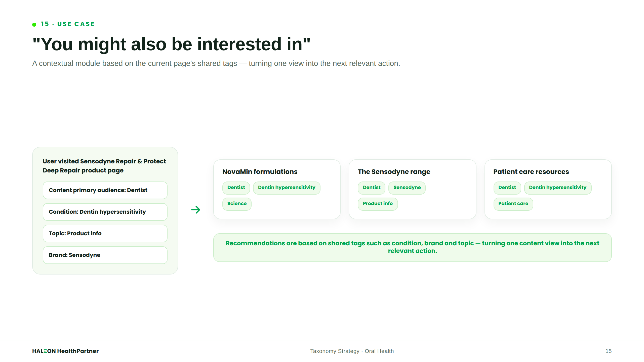Click the page number 15 in footer
The image size is (644, 362).
tap(609, 351)
